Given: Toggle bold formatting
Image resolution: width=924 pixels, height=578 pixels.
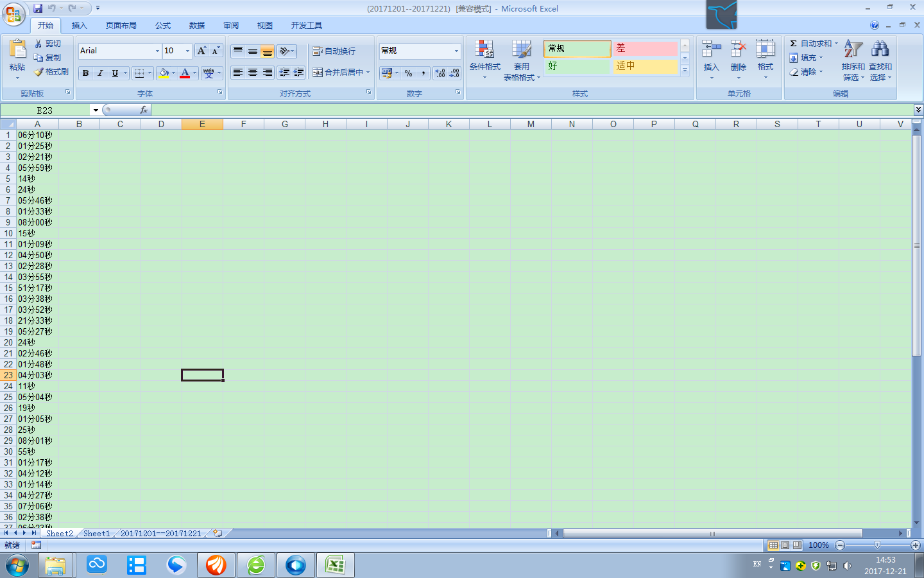Looking at the screenshot, I should pyautogui.click(x=85, y=73).
